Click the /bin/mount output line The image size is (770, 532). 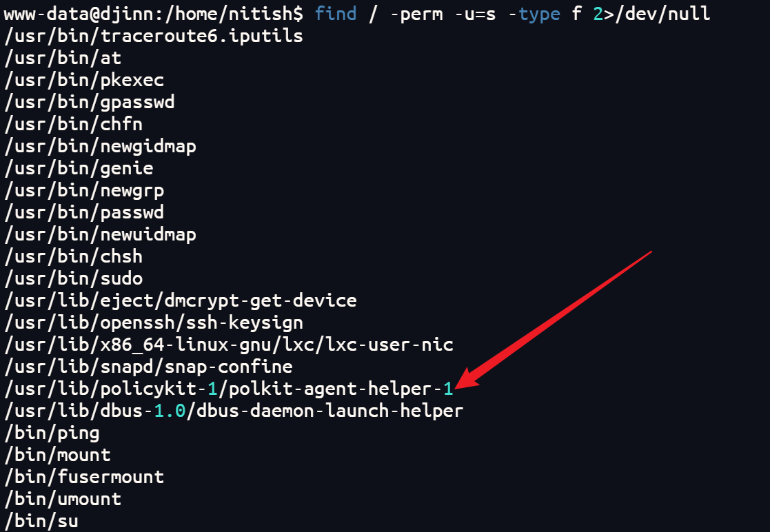point(57,456)
